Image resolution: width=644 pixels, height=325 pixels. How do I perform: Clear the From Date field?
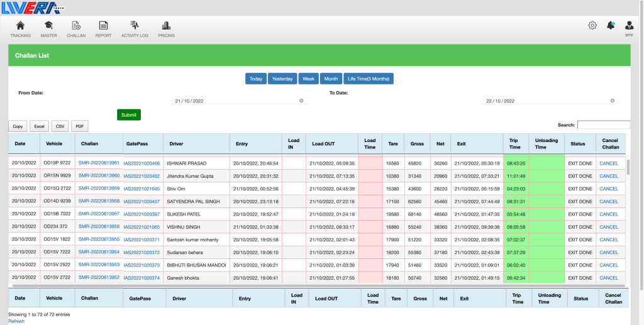(x=301, y=101)
